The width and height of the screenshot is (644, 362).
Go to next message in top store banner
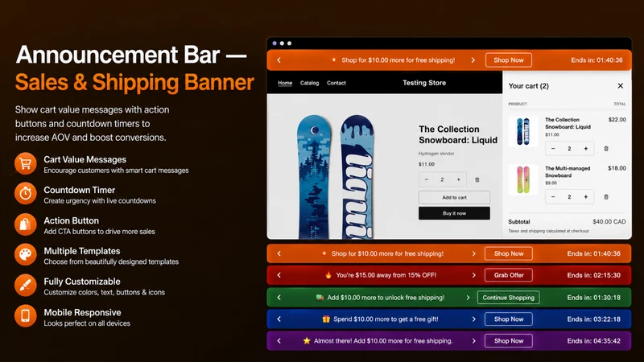point(473,60)
